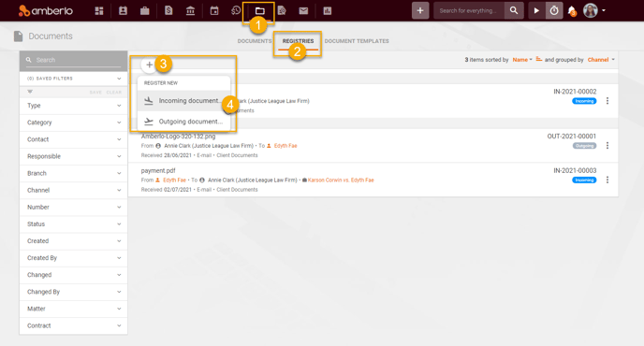Click the amberlo logo

coord(46,10)
